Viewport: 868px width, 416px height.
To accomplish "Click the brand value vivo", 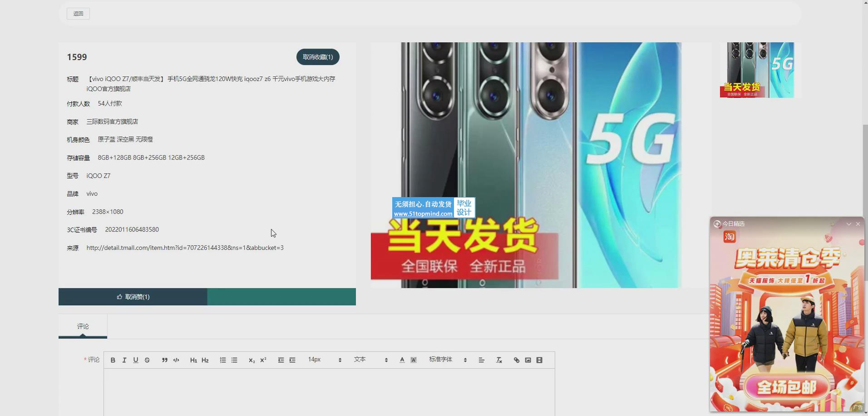I will (x=92, y=194).
